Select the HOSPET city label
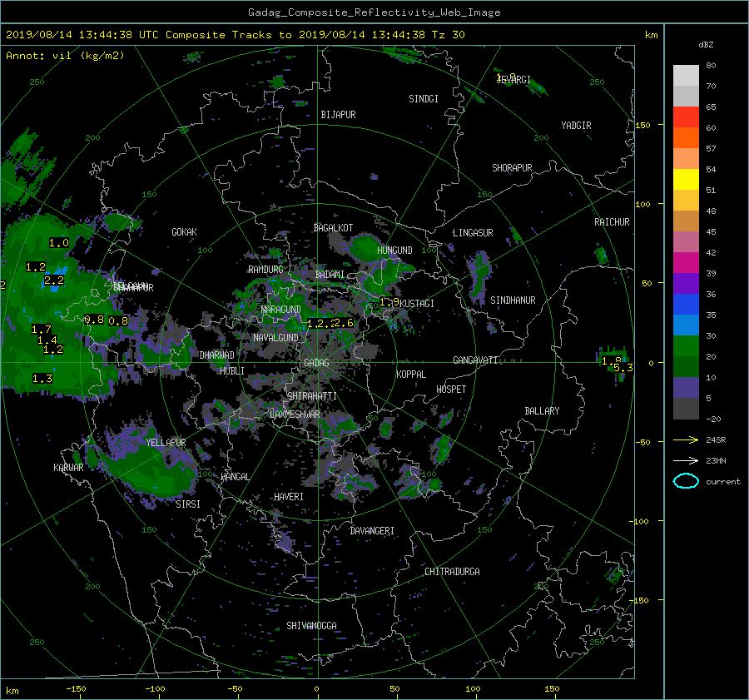 450,390
